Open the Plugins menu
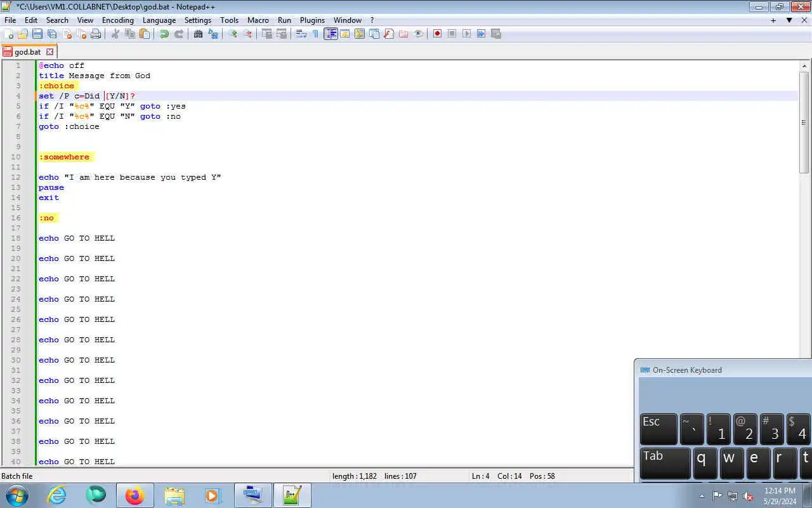Viewport: 812px width, 508px height. [x=312, y=20]
